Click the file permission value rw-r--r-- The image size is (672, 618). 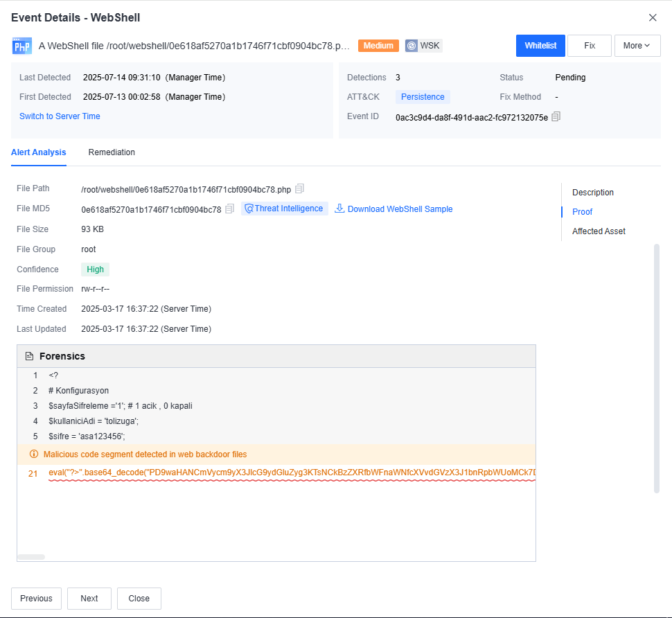click(95, 289)
